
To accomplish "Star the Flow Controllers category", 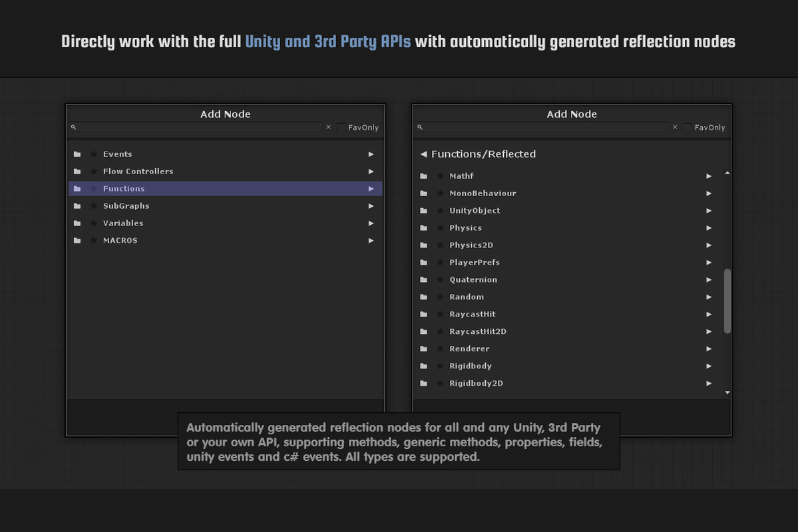I will tap(94, 172).
